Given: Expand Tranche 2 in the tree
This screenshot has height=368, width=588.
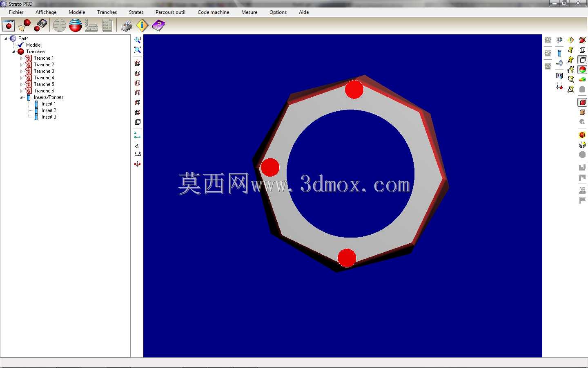Looking at the screenshot, I should pos(22,65).
